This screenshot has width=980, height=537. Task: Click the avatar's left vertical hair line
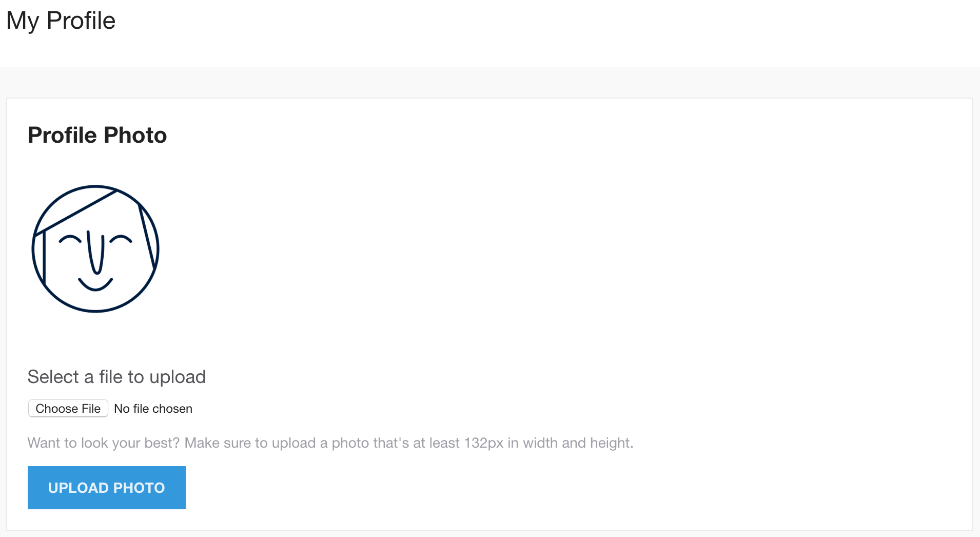pos(44,257)
